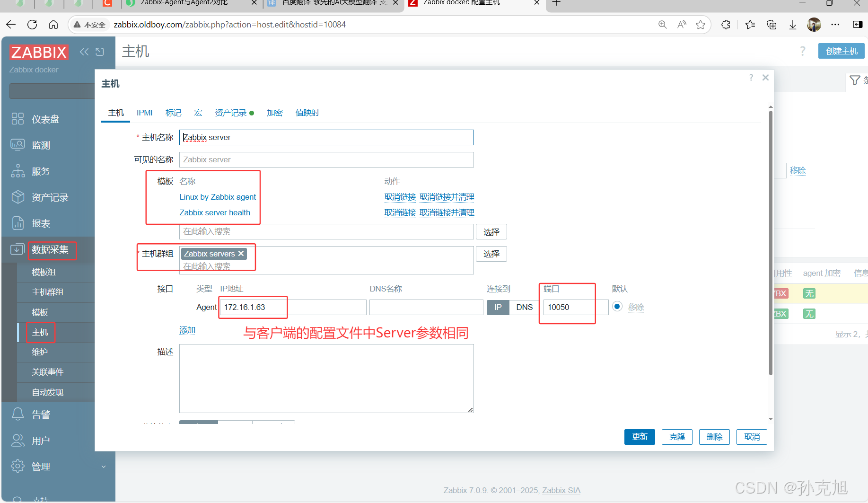Open the browser settings ellipsis menu
The image size is (868, 503).
coord(835,25)
